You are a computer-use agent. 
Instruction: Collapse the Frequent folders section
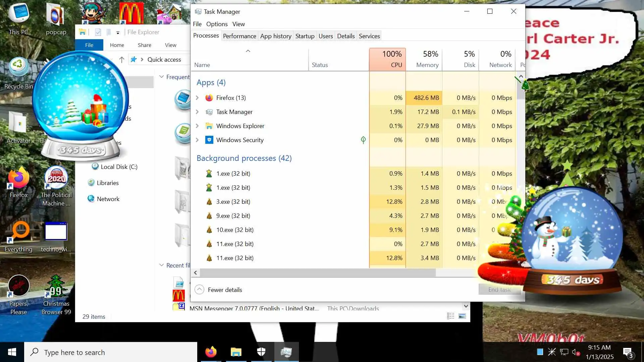point(162,77)
